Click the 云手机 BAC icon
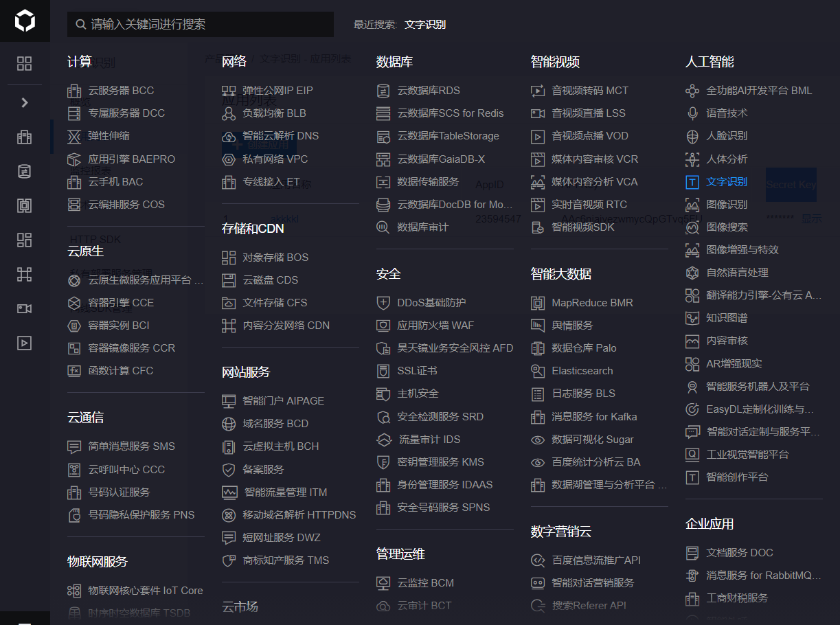Image resolution: width=840 pixels, height=625 pixels. 74,182
